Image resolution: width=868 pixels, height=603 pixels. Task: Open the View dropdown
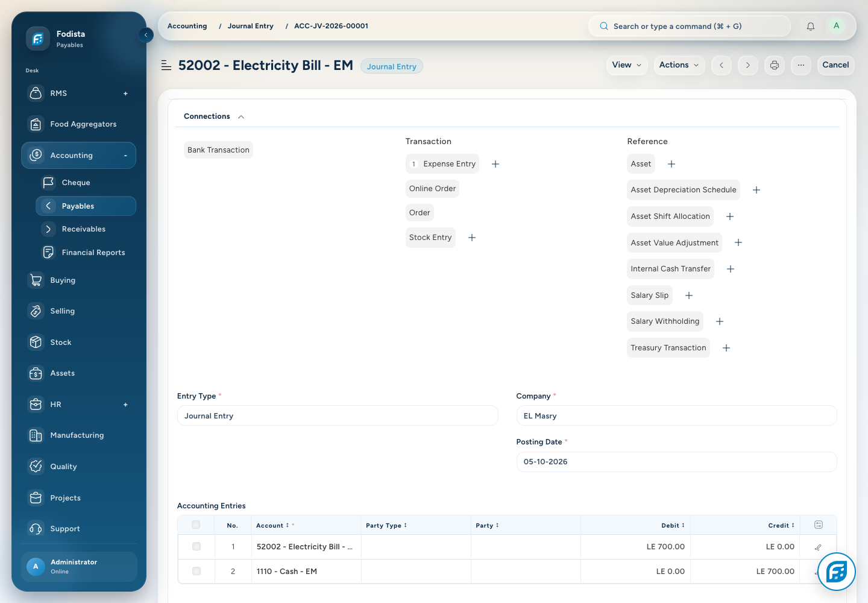(x=627, y=65)
